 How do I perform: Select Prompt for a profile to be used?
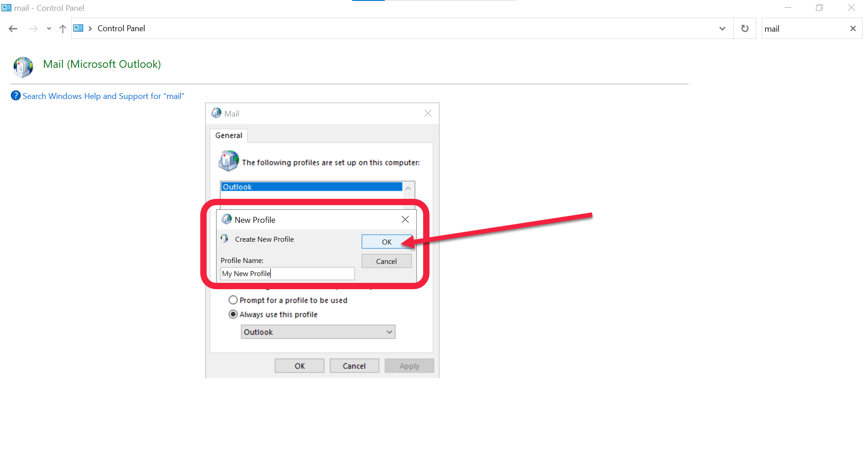[x=288, y=300]
